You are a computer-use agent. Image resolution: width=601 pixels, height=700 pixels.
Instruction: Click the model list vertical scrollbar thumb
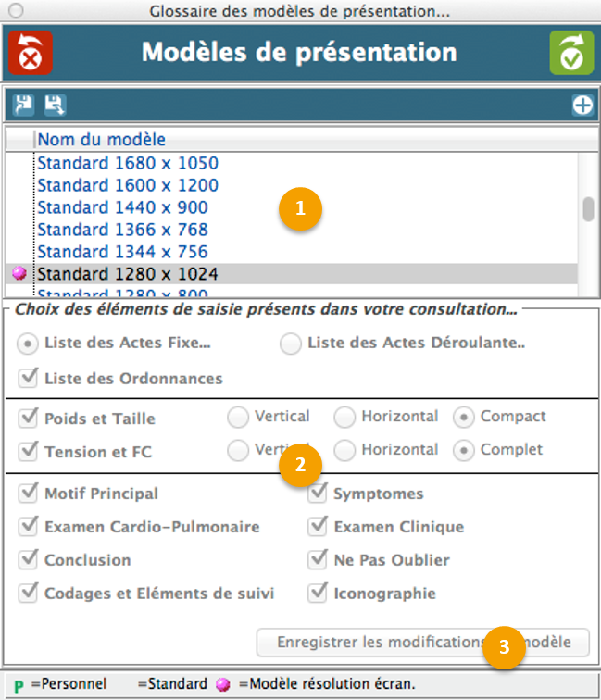coord(588,209)
